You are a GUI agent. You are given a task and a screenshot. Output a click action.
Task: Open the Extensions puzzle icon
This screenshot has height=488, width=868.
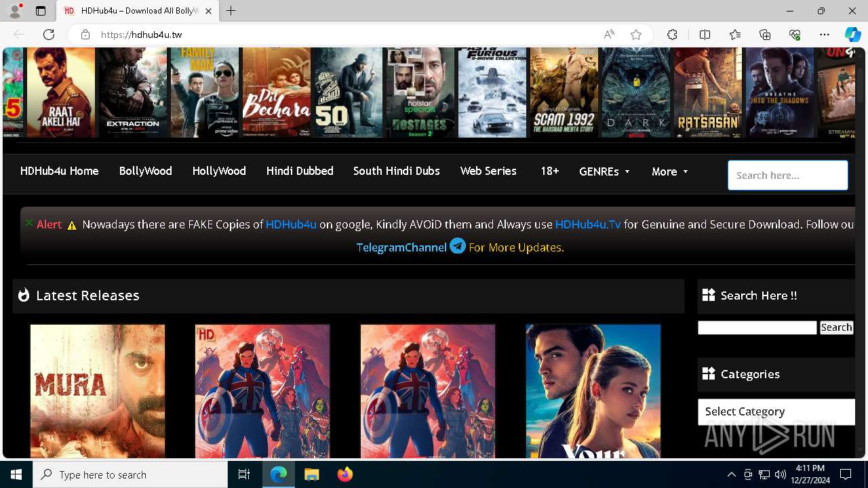672,35
